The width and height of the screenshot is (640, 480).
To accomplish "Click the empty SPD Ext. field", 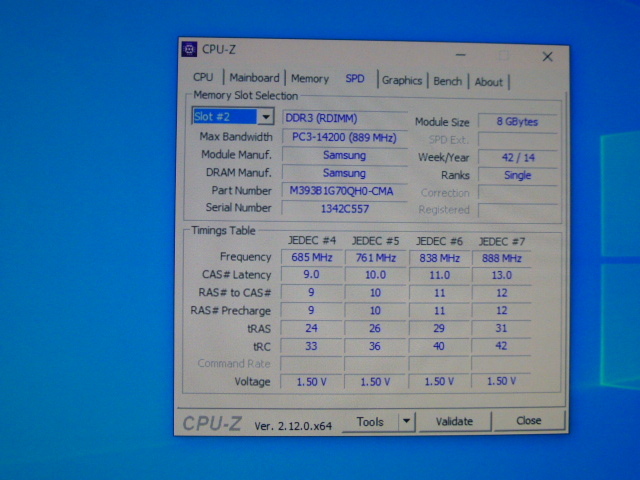I will (x=518, y=140).
